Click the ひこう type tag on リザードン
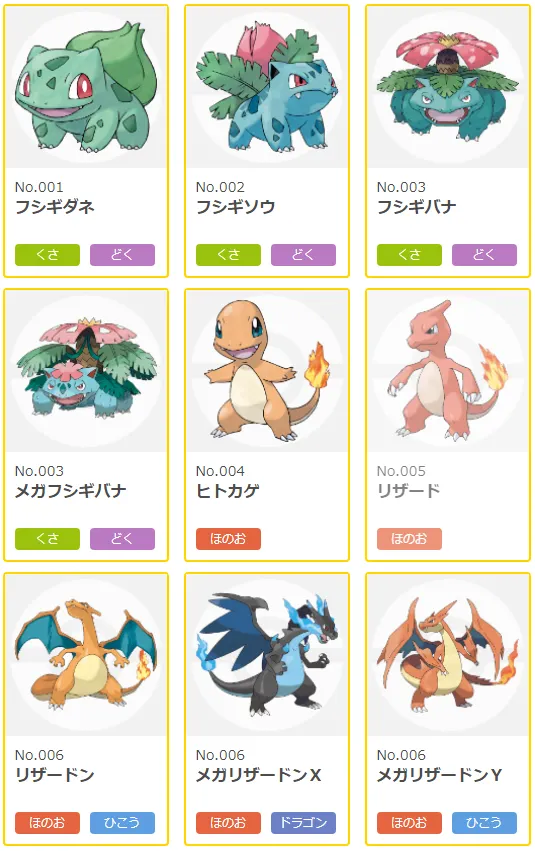The image size is (535, 851). point(122,823)
